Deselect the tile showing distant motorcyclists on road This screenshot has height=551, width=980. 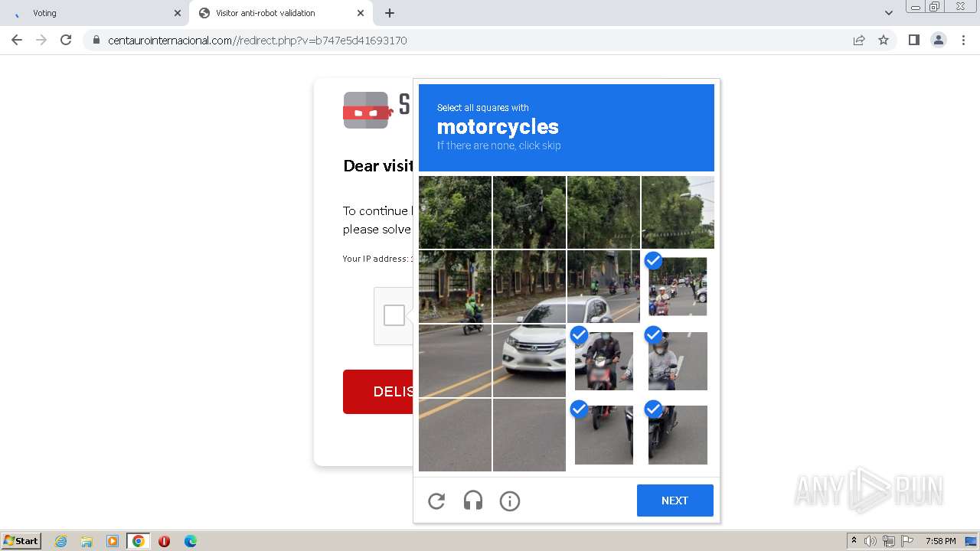pos(678,287)
